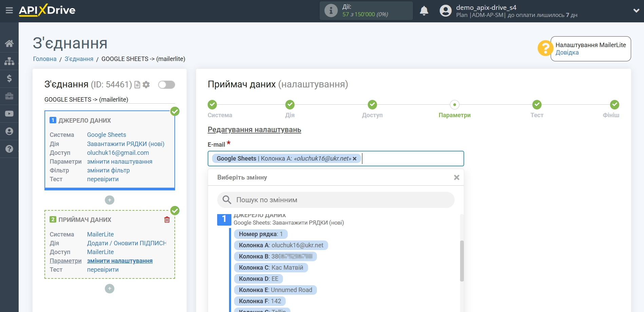Click source змінити налаштування link
The height and width of the screenshot is (312, 644).
click(120, 162)
